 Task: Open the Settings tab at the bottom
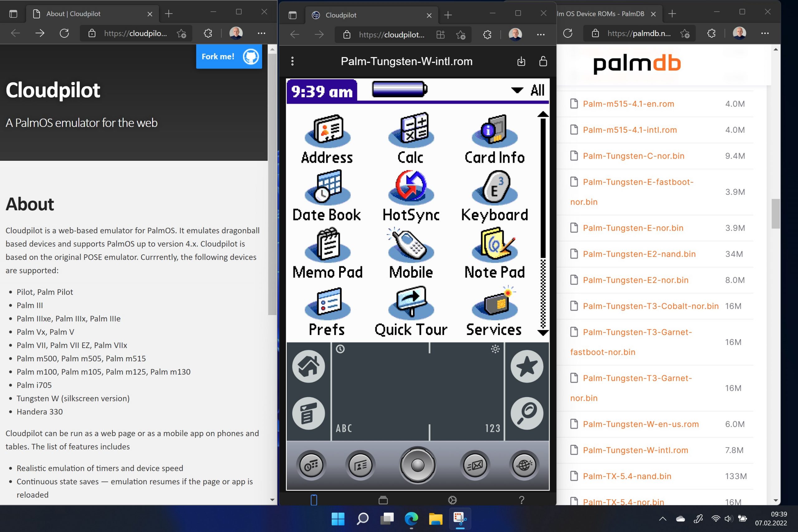pos(452,500)
